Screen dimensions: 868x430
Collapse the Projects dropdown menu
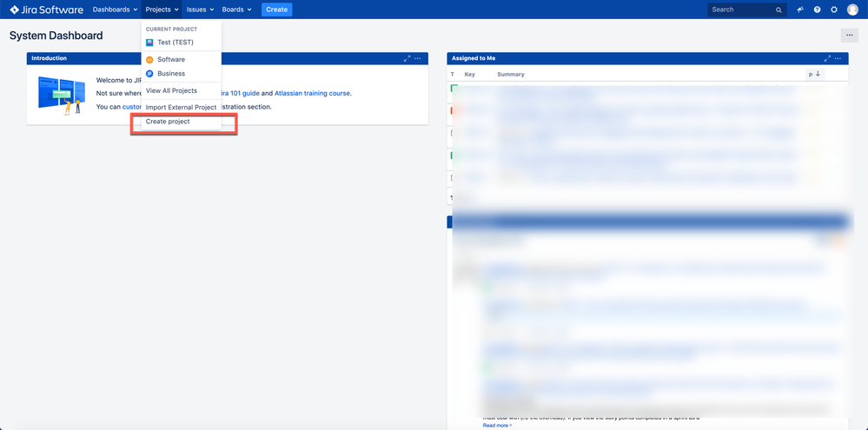162,10
